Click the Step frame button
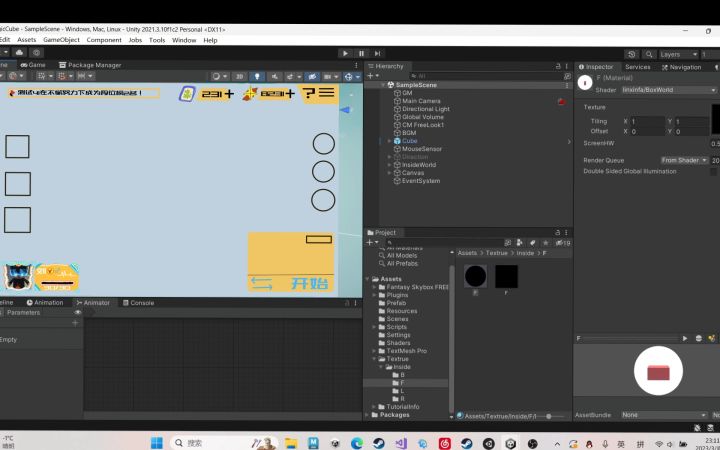Screen dimensions: 720x450 [377, 53]
